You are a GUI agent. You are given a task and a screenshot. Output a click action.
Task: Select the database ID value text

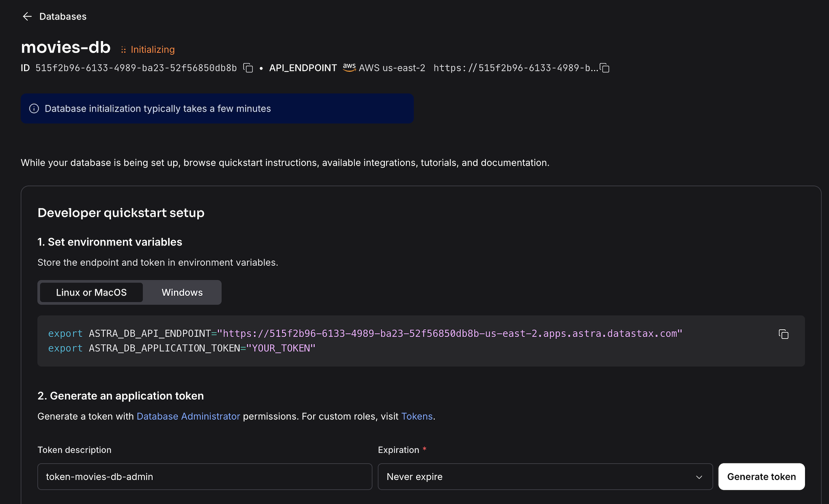[136, 68]
